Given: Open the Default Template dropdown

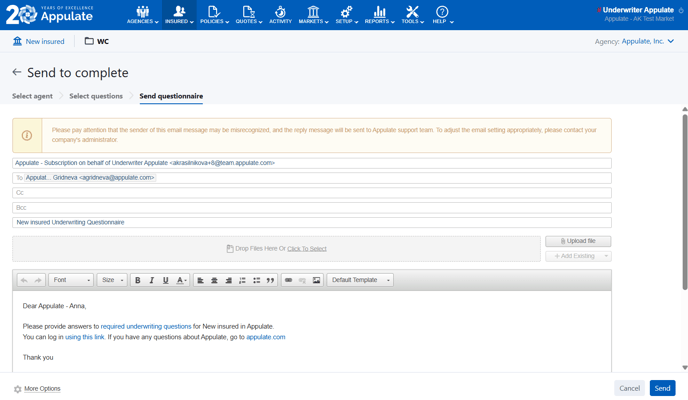Looking at the screenshot, I should [360, 280].
